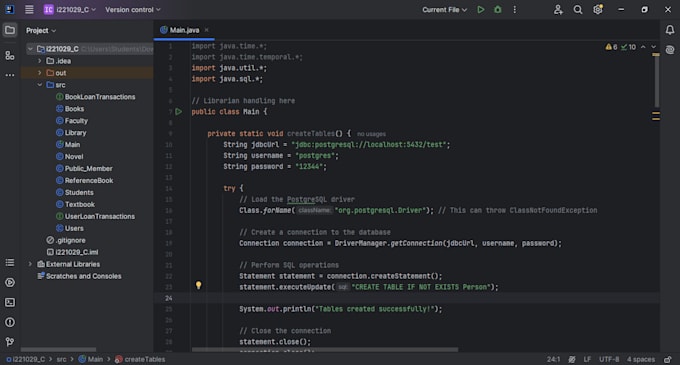
Task: Open the main hamburger menu
Action: point(29,10)
